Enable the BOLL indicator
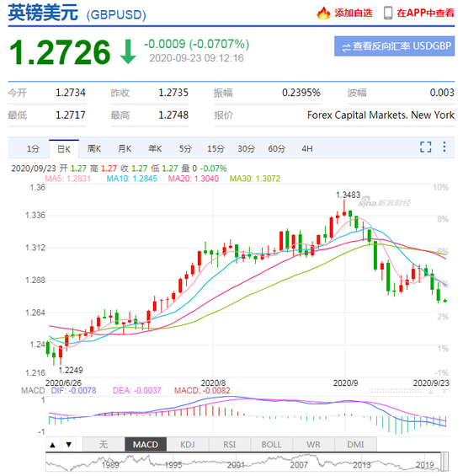463x476 pixels. pos(272,445)
